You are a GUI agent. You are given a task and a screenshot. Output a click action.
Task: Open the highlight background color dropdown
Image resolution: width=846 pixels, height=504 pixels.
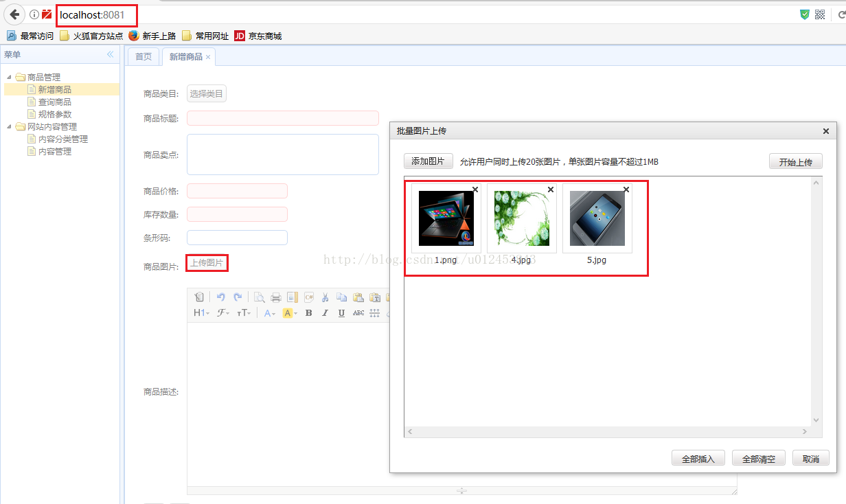[290, 312]
